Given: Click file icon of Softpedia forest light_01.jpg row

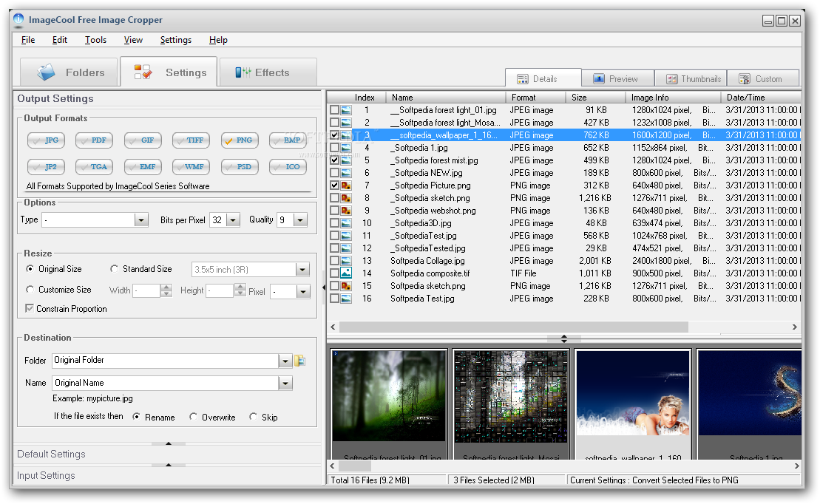Looking at the screenshot, I should click(346, 110).
